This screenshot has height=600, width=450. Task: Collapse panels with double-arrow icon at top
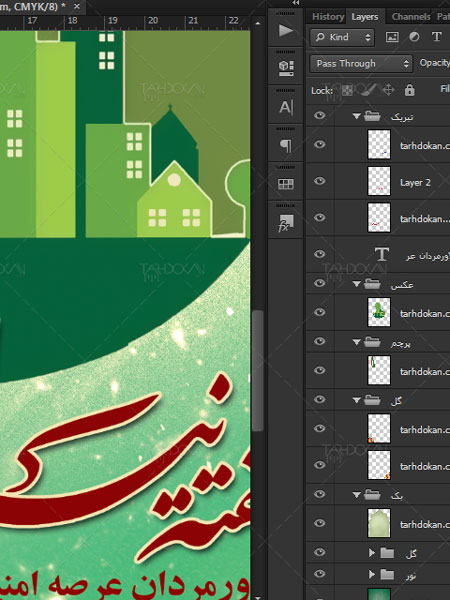(x=295, y=3)
